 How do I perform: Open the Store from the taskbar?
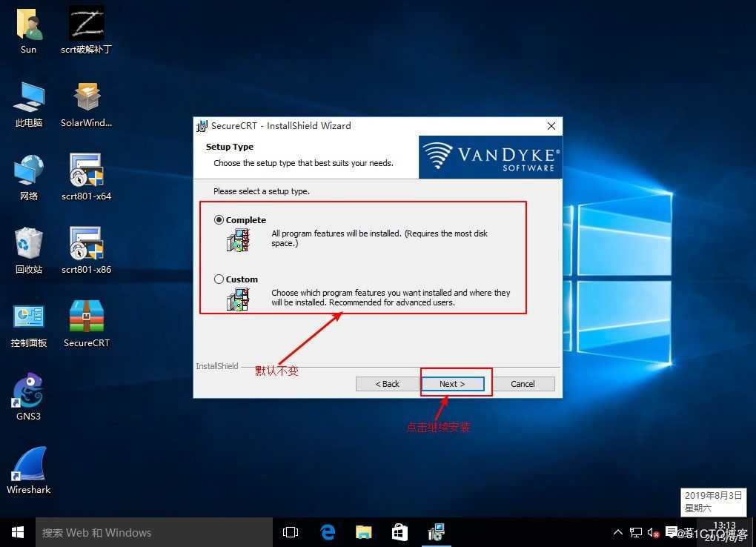399,532
